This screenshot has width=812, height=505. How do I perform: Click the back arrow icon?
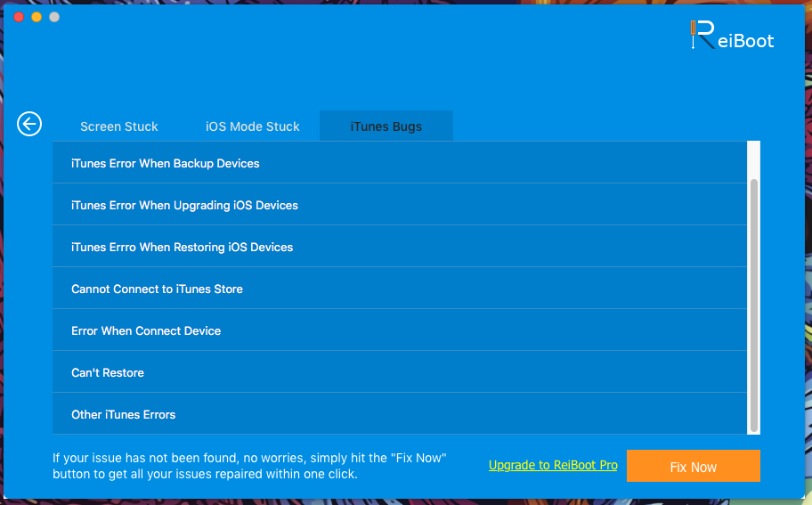29,125
